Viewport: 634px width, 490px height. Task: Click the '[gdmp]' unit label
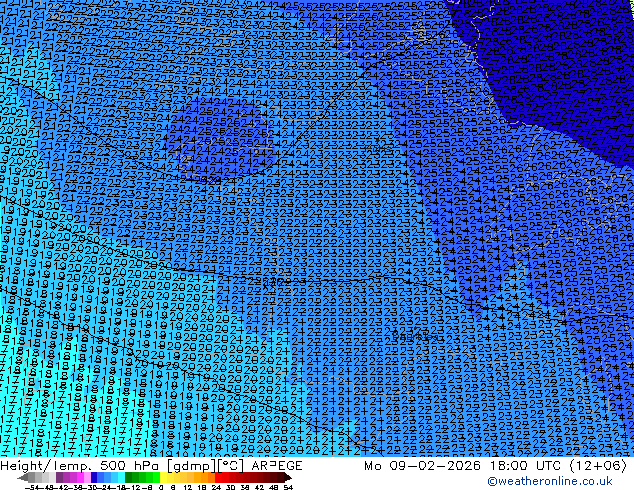pos(190,466)
